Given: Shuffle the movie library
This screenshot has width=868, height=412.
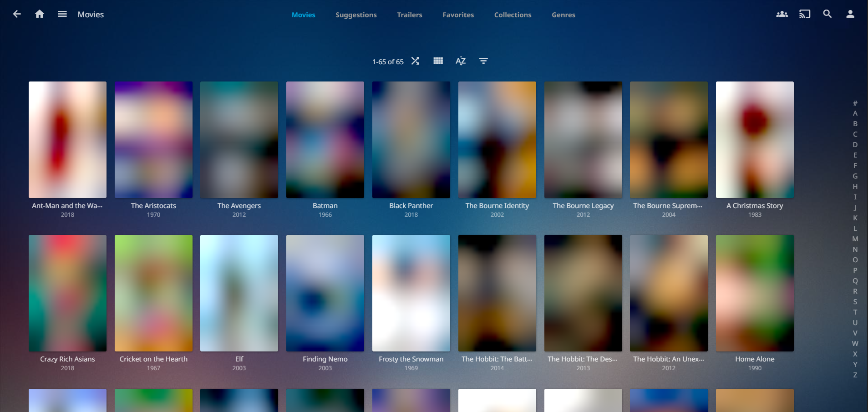Looking at the screenshot, I should pos(415,61).
